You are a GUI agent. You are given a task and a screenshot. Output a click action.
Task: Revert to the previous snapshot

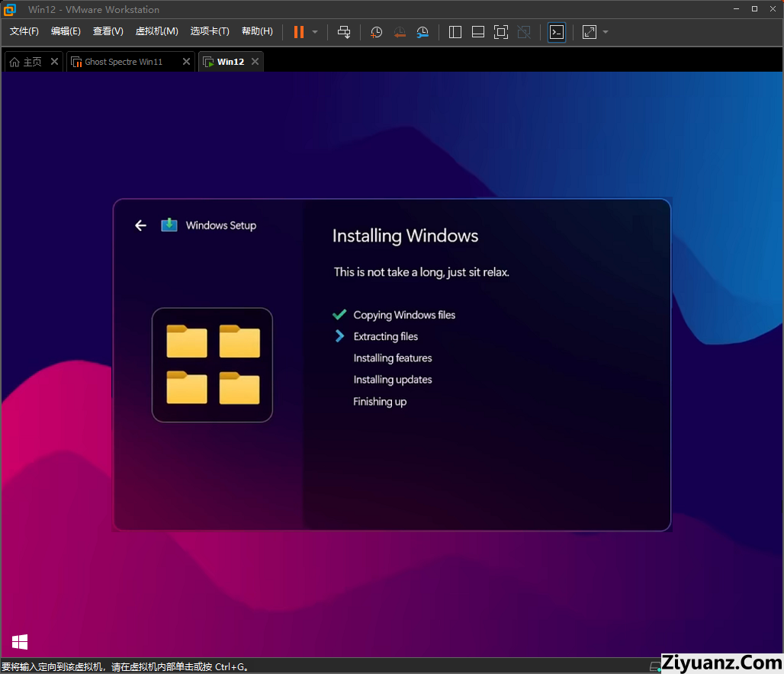tap(399, 32)
